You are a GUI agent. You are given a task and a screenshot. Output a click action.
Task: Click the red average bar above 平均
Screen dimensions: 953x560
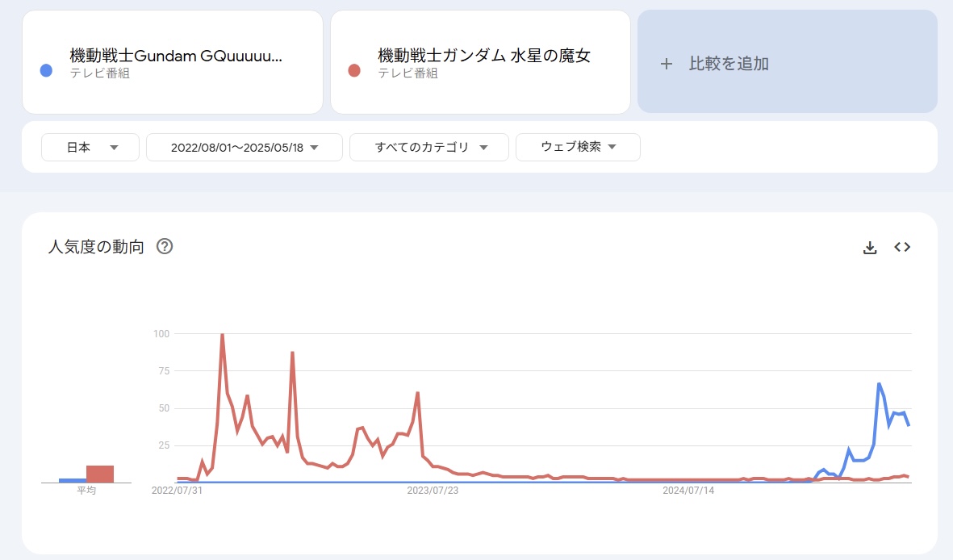tap(100, 474)
